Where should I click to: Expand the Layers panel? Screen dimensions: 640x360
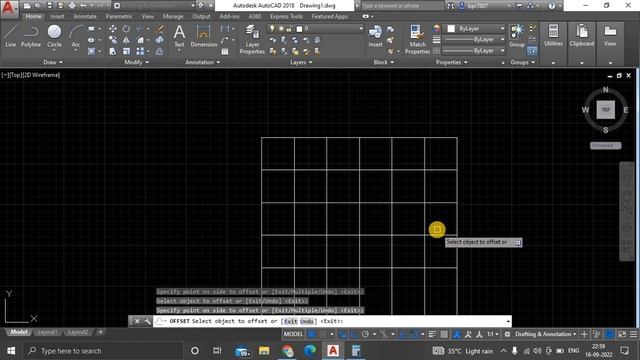pyautogui.click(x=301, y=62)
